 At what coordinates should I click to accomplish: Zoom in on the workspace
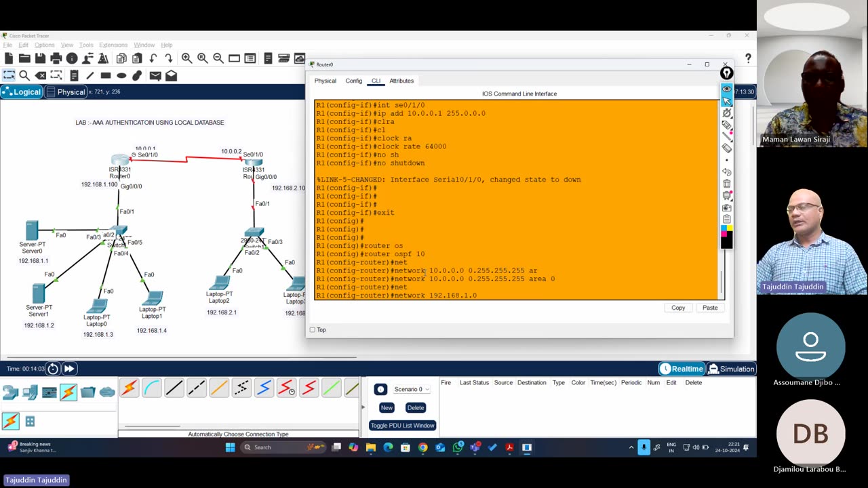tap(186, 58)
